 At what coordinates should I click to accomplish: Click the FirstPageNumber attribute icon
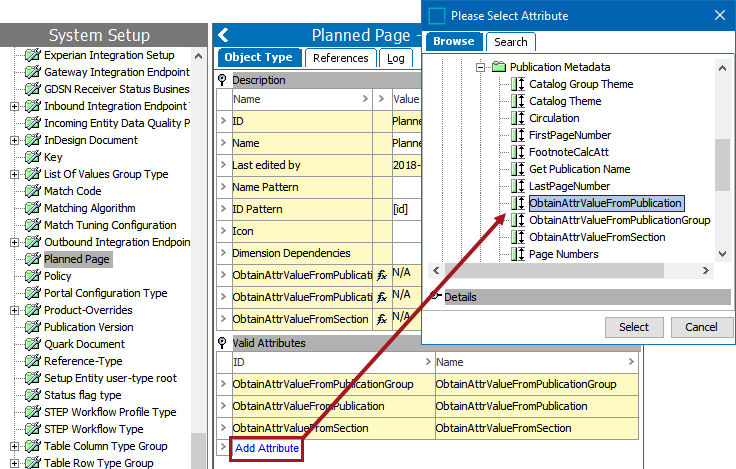pos(518,135)
